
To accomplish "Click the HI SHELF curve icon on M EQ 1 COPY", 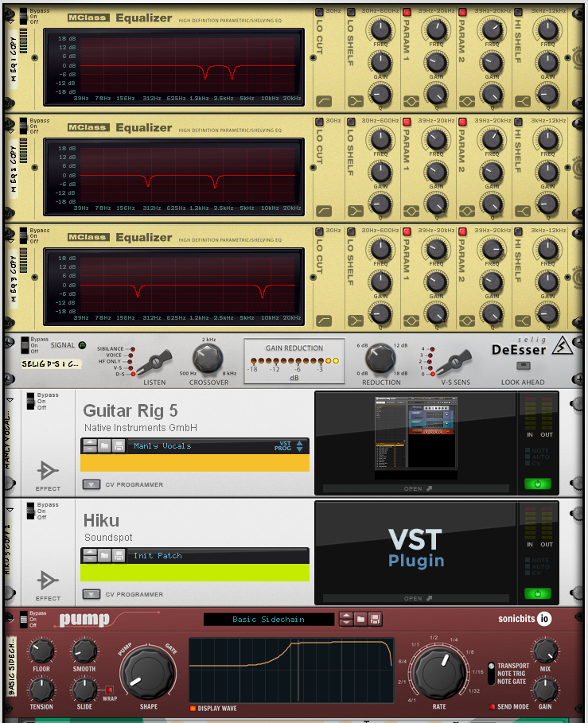I will coord(523,101).
